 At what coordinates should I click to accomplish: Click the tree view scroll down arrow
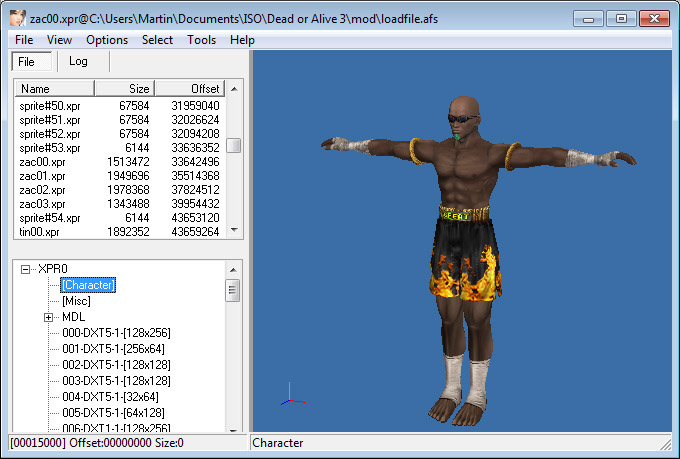[x=233, y=429]
